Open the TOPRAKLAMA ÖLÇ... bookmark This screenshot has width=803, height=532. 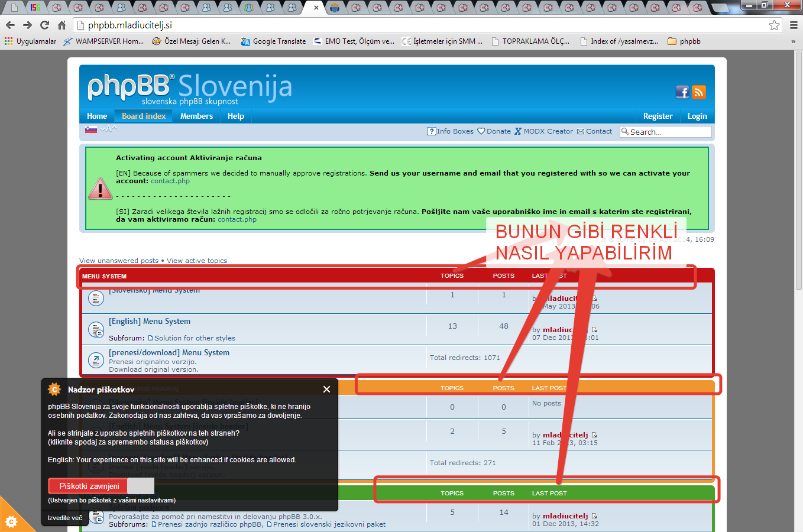530,41
